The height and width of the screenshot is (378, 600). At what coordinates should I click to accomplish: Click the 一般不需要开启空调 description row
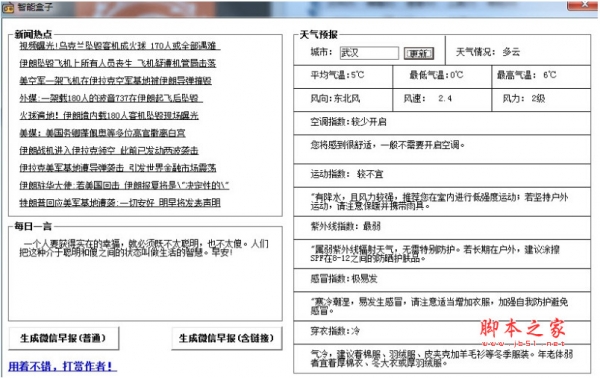[442, 149]
